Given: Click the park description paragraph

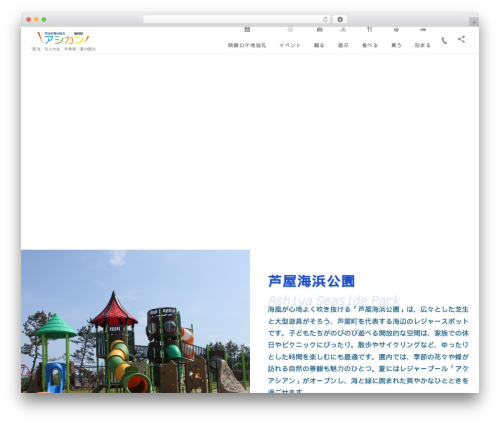Looking at the screenshot, I should tap(368, 350).
